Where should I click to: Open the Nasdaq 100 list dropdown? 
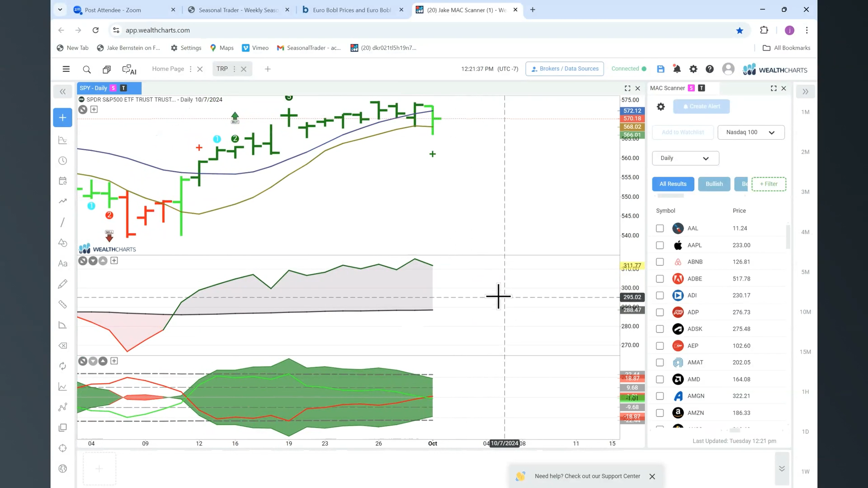tap(751, 132)
